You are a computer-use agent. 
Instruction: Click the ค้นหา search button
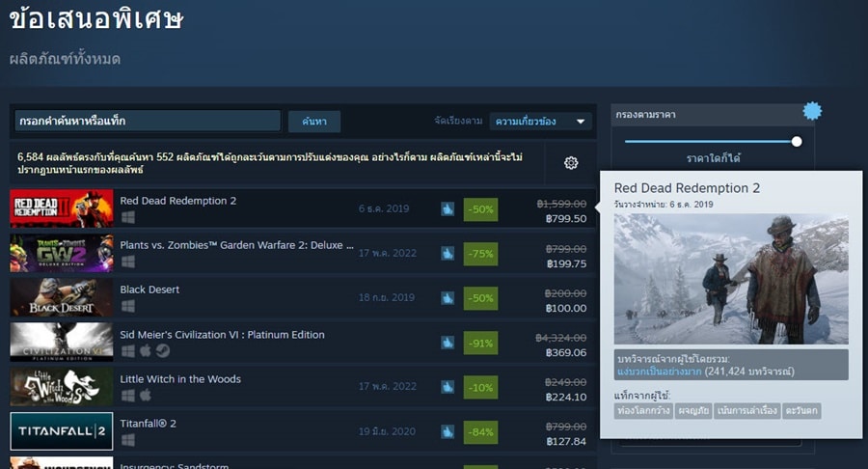point(313,122)
